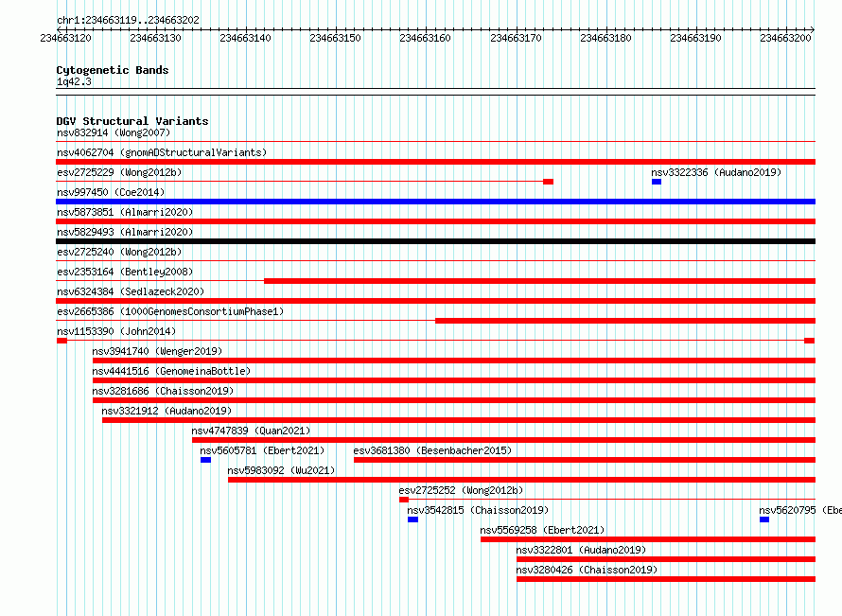This screenshot has width=842, height=616.
Task: Select nsv1153390 (John2014) label
Action: click(116, 331)
